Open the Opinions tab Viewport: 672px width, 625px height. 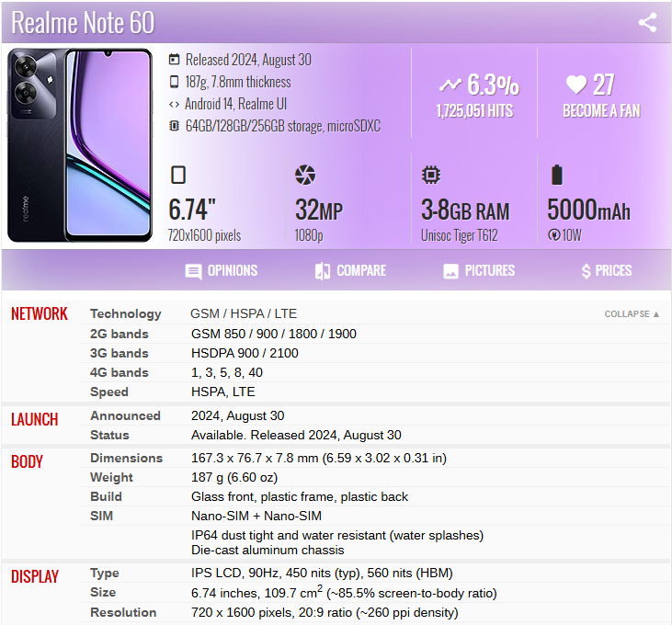tap(222, 271)
